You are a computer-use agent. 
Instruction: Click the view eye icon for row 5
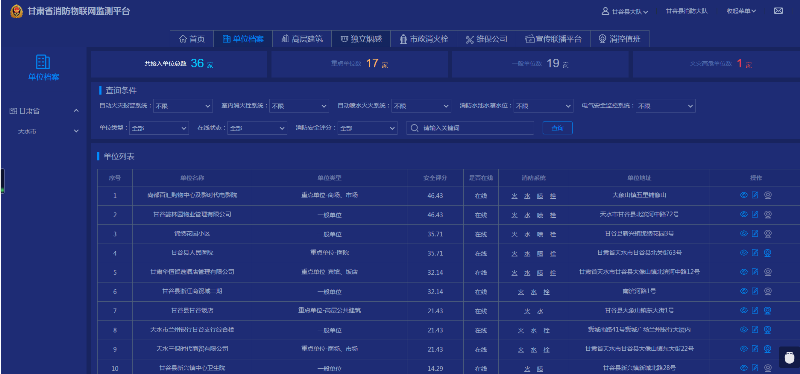tap(743, 272)
